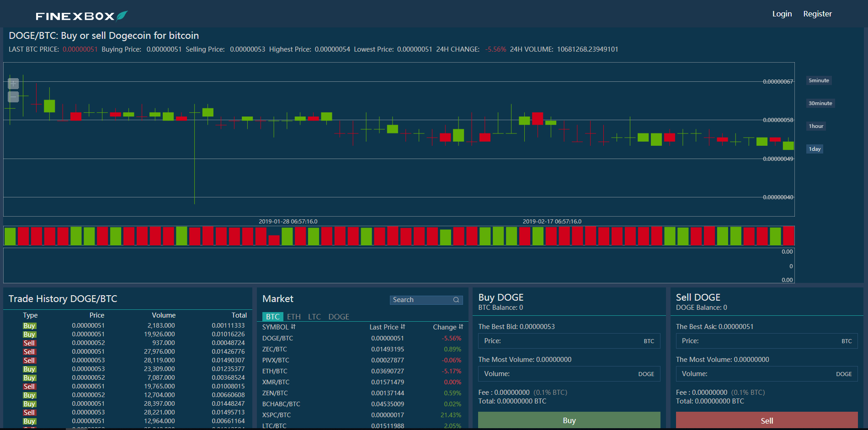
Task: Open the DOGE/BTC market row
Action: click(x=362, y=338)
